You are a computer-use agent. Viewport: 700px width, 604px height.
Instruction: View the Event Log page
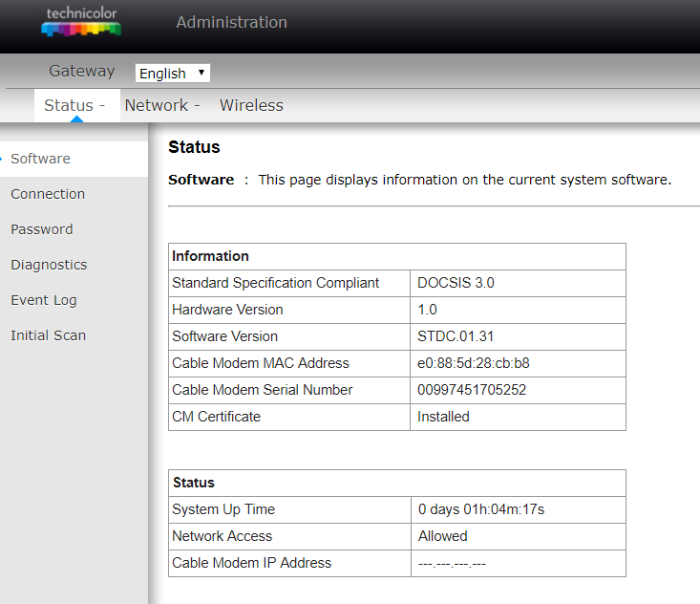tap(44, 300)
